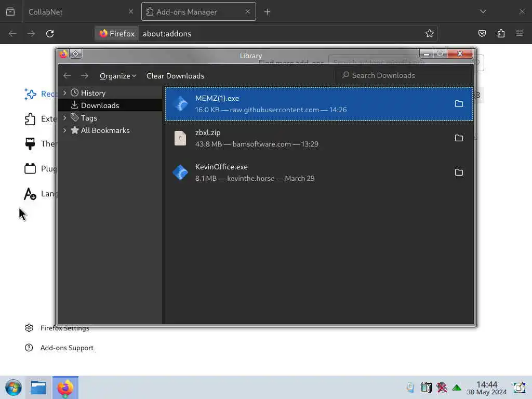Screen dimensions: 532x399
Task: Click the Search Downloads field
Action: [404, 75]
